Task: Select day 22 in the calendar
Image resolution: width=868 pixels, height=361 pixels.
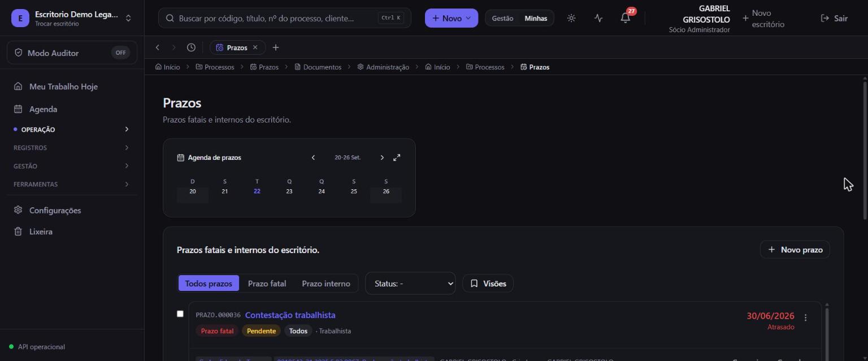Action: coord(257,191)
